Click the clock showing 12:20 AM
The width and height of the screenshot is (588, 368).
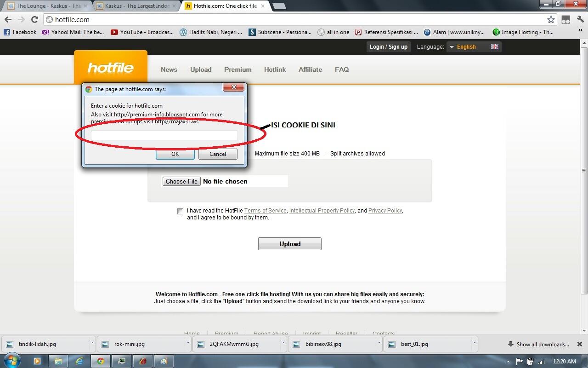565,362
